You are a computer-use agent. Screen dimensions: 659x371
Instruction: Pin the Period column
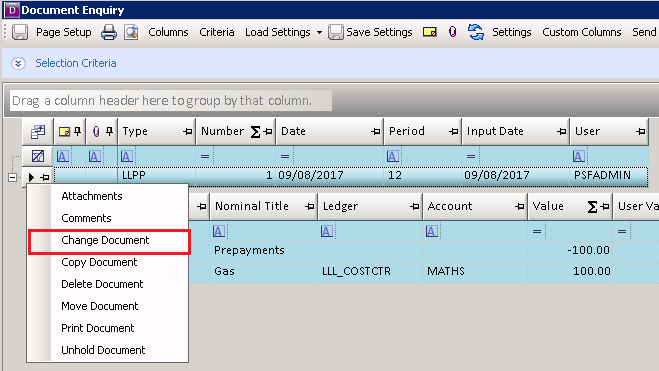(x=453, y=132)
